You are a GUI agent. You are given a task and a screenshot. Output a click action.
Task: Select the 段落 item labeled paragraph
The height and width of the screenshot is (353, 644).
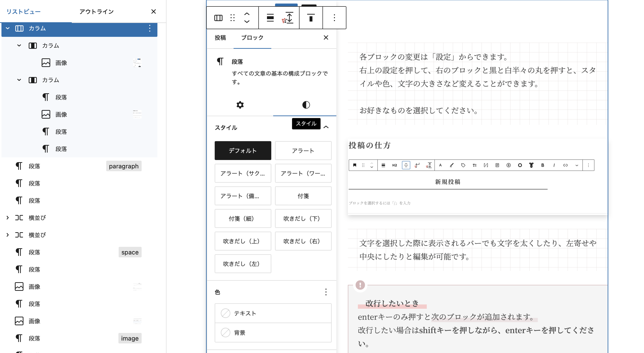34,166
